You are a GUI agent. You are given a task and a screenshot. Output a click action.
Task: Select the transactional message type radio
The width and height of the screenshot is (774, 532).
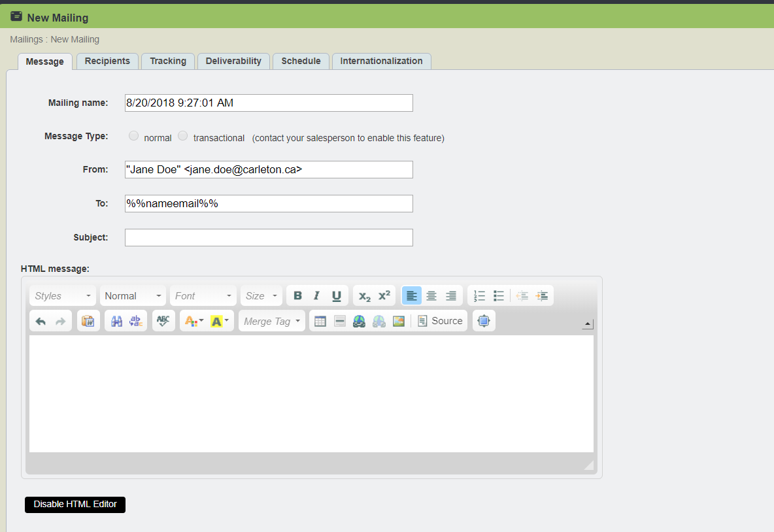point(183,136)
